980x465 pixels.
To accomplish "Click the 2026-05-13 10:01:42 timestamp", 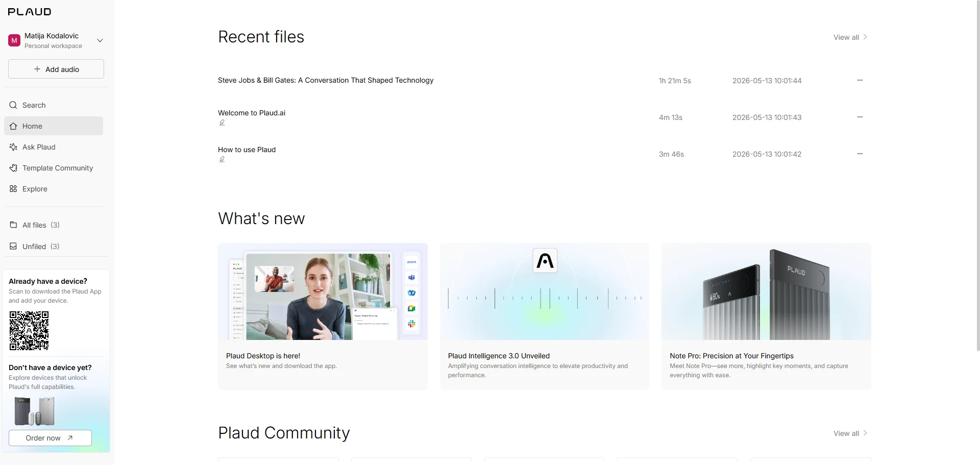I will click(767, 154).
